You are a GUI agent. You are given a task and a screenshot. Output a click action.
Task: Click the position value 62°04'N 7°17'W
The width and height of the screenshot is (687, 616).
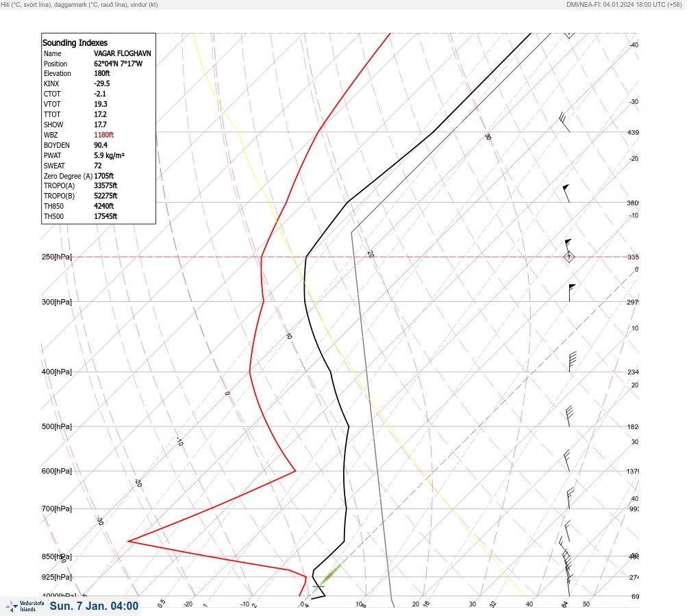[118, 64]
